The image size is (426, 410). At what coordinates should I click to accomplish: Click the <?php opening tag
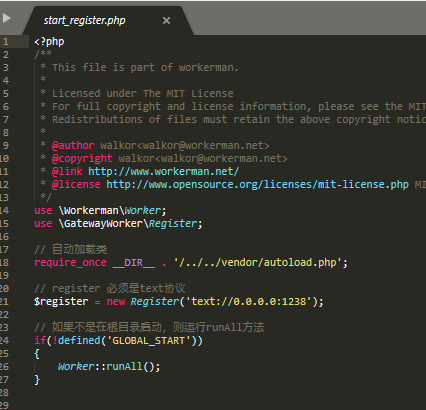[x=49, y=42]
